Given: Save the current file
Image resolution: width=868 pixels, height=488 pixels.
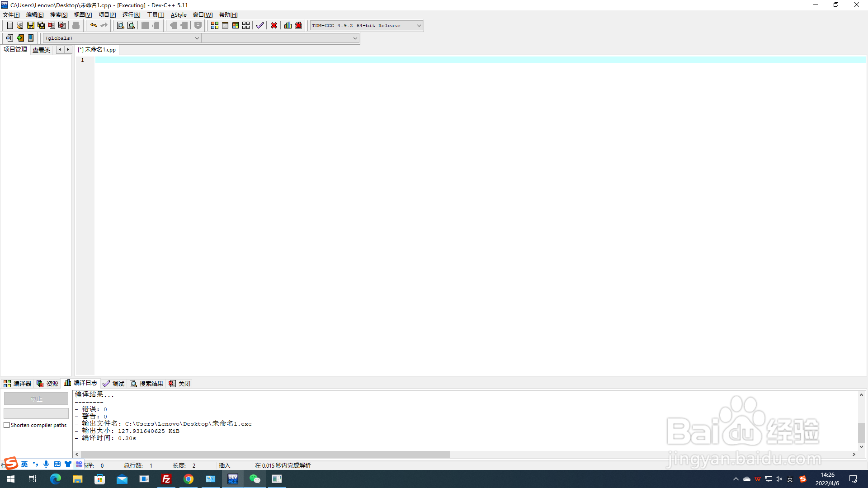Looking at the screenshot, I should point(31,25).
